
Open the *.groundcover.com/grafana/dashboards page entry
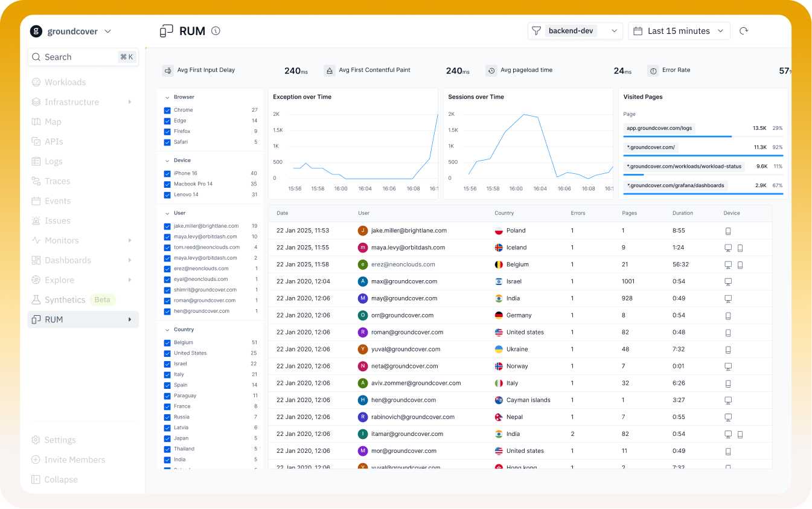click(x=676, y=185)
